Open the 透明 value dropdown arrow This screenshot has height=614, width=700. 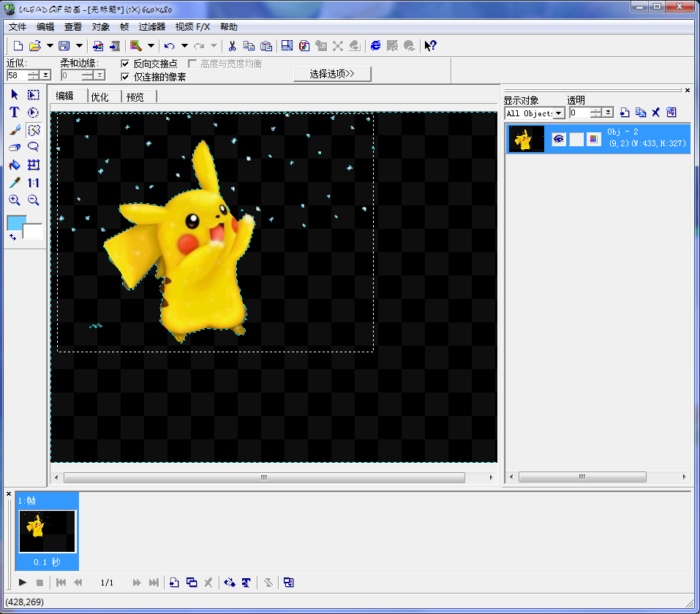(x=608, y=113)
